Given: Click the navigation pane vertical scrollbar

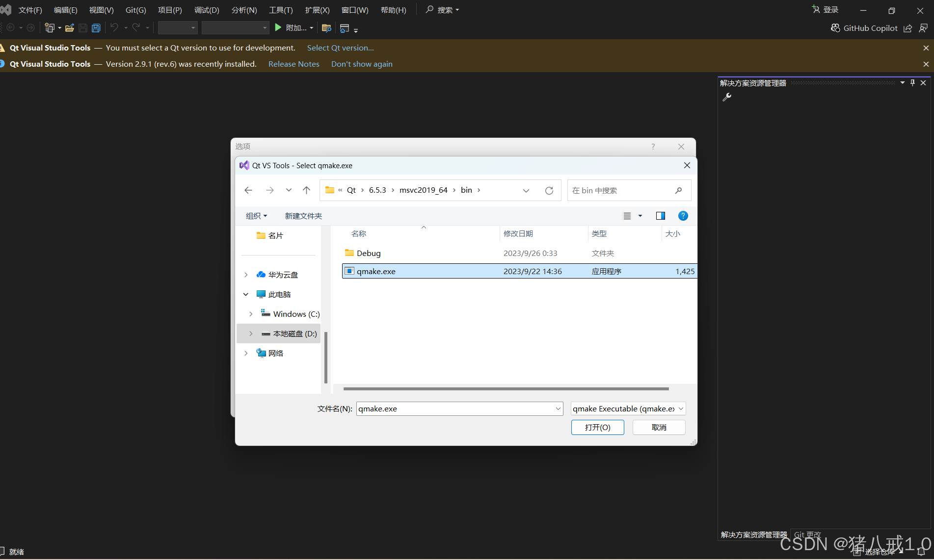Looking at the screenshot, I should [326, 358].
